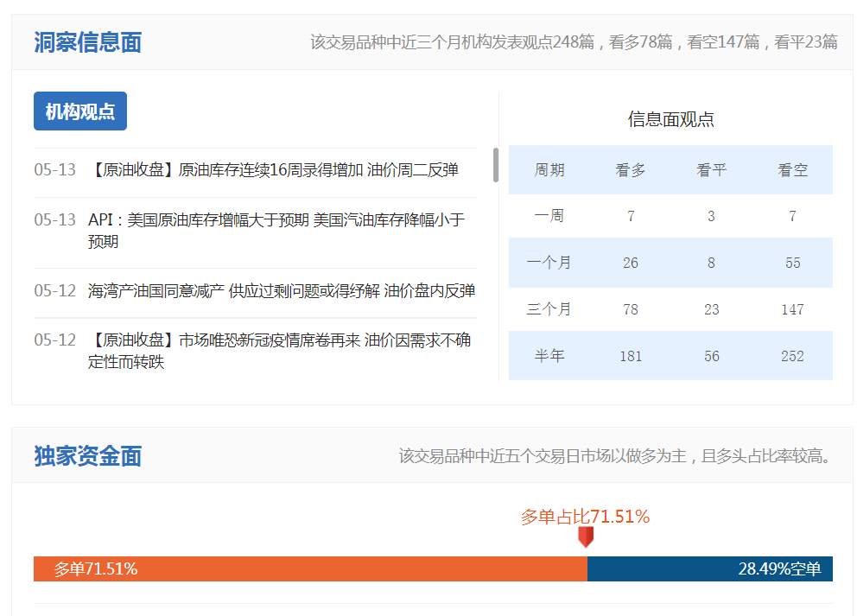Click the 05-12 date of 海湾产油国 item
The width and height of the screenshot is (857, 616).
click(x=54, y=291)
